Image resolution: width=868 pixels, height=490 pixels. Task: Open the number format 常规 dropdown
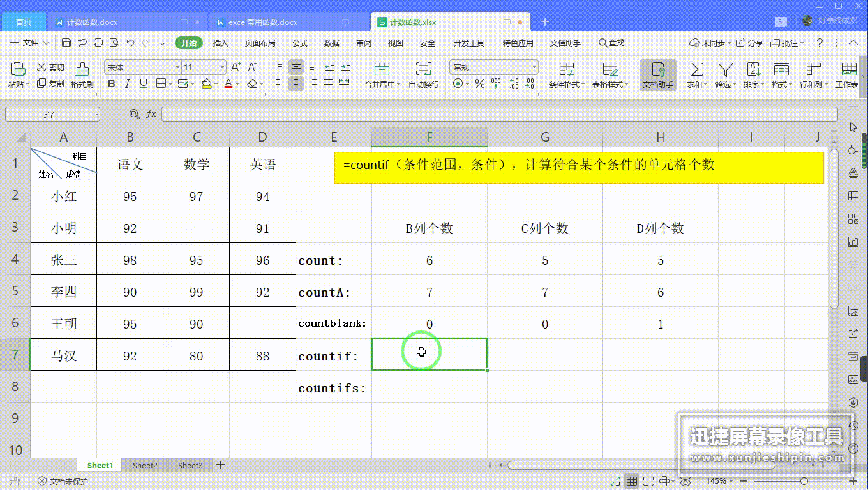coord(534,67)
